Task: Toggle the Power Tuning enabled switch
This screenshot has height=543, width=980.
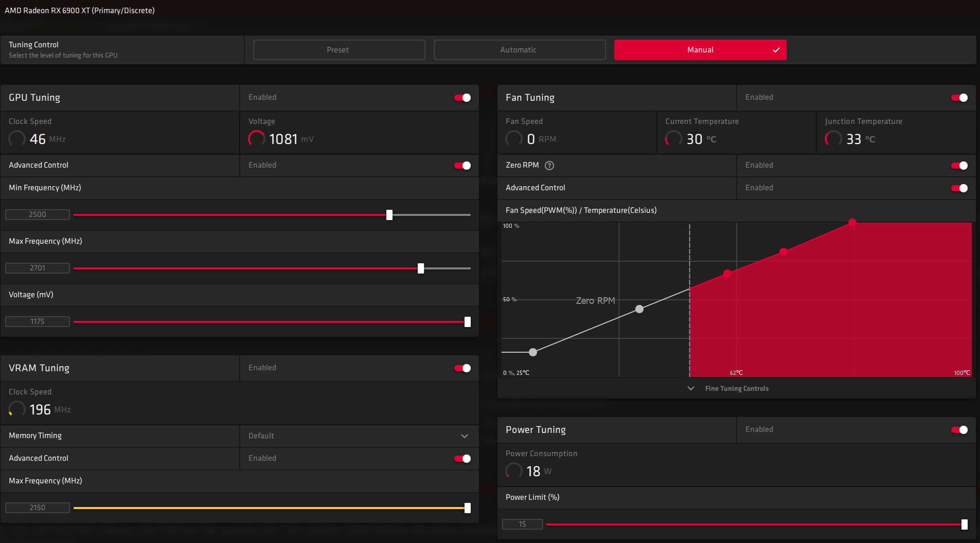Action: [x=959, y=430]
